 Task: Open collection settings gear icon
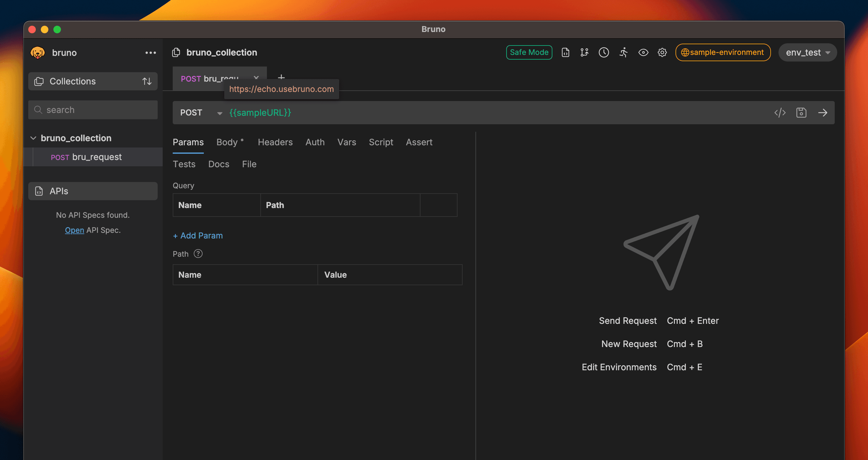(x=662, y=52)
